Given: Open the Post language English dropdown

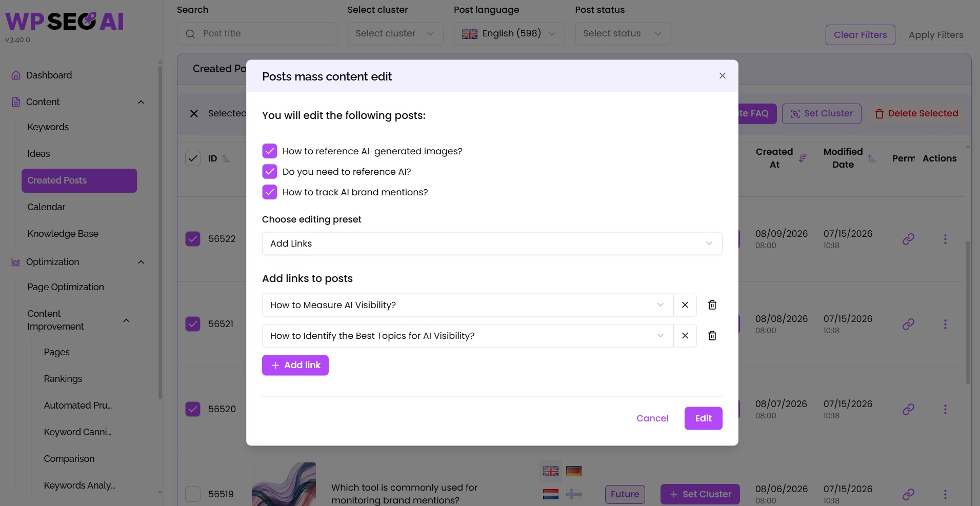Looking at the screenshot, I should (x=509, y=33).
